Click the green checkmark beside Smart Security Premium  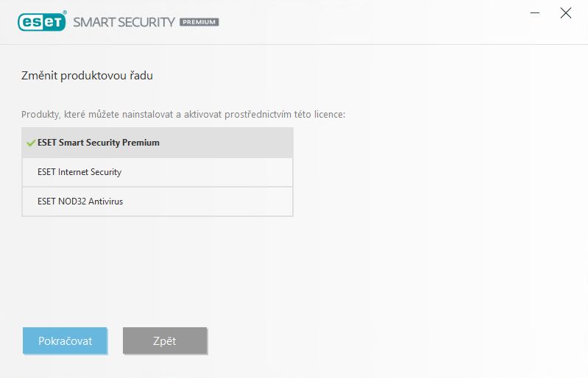point(31,143)
